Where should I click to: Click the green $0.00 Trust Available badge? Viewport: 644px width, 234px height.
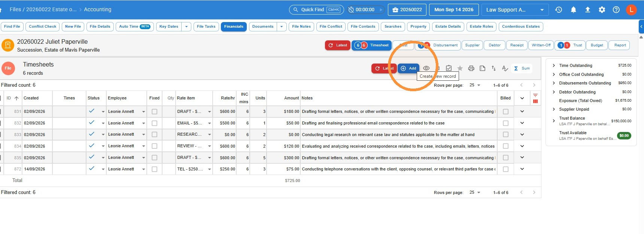click(x=624, y=136)
